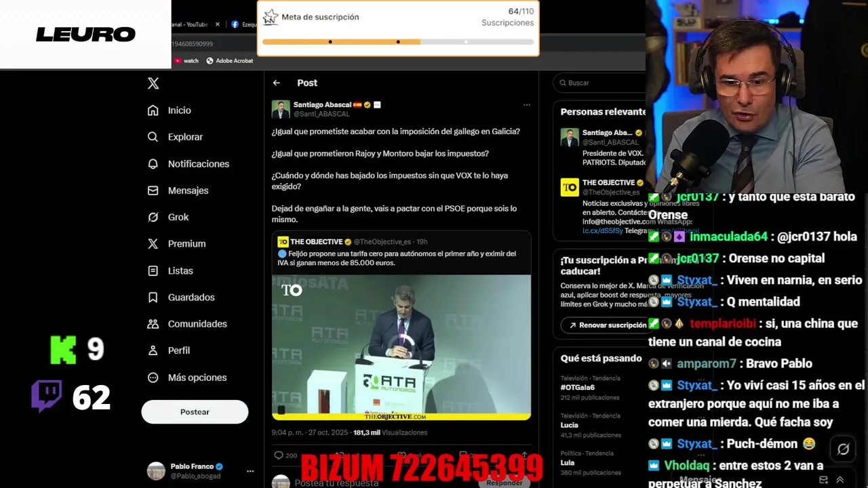Image resolution: width=868 pixels, height=488 pixels.
Task: Click the 181,3 mil Visualizaciones count
Action: (x=390, y=432)
